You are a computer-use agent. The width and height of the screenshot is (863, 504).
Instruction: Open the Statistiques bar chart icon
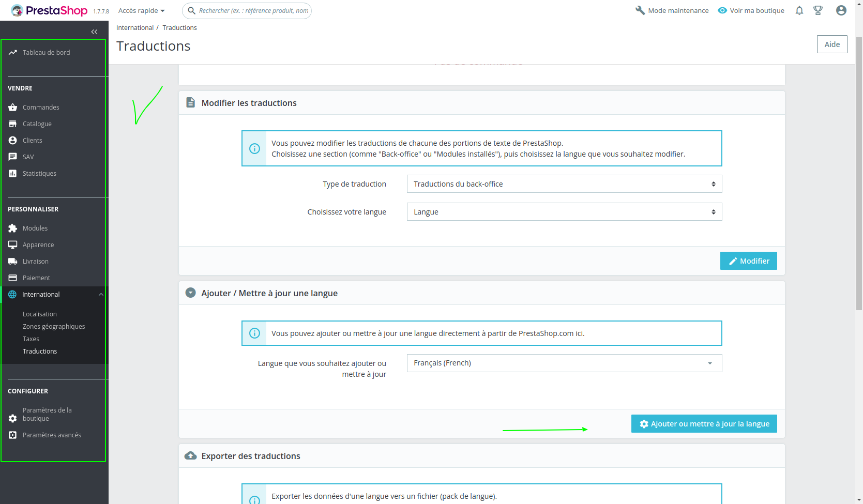point(12,173)
